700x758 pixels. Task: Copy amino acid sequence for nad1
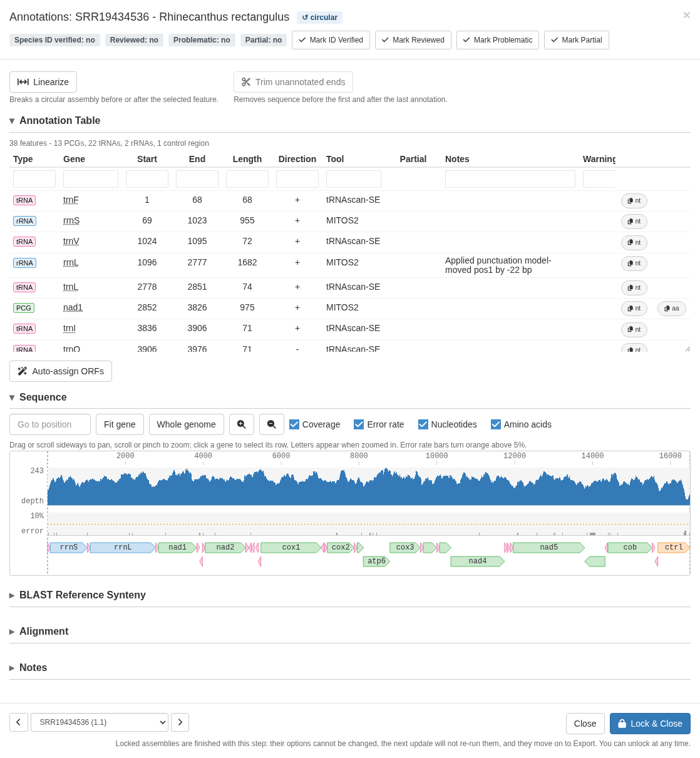(x=672, y=309)
